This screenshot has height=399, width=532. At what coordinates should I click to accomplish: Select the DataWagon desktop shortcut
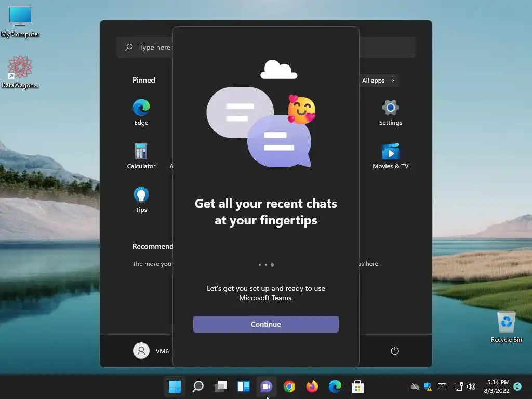click(x=20, y=72)
